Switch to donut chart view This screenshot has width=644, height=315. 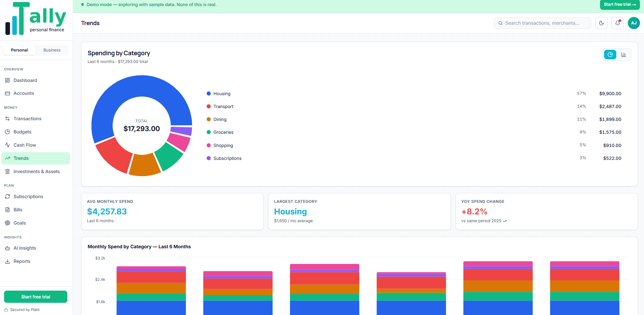pyautogui.click(x=610, y=55)
